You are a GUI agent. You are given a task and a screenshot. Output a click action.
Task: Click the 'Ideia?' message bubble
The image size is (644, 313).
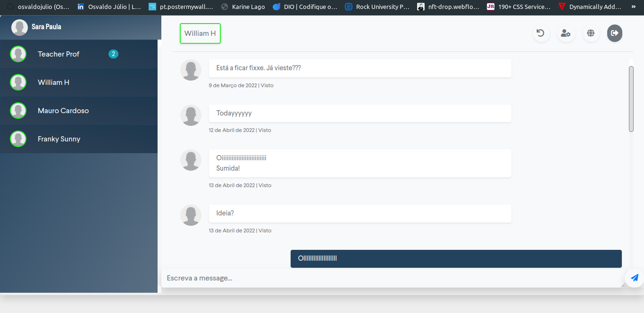(x=360, y=213)
